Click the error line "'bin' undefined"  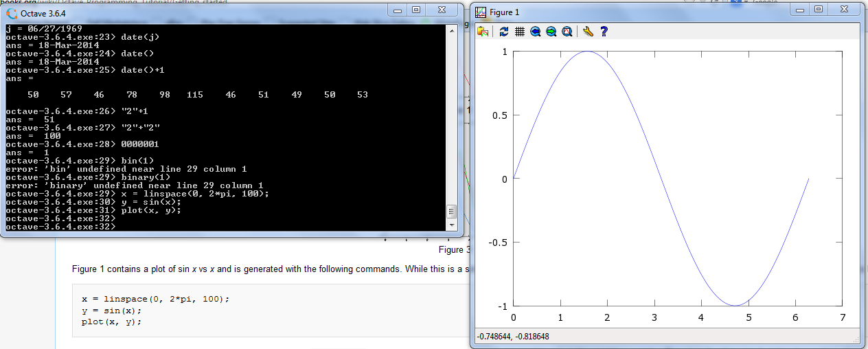126,169
